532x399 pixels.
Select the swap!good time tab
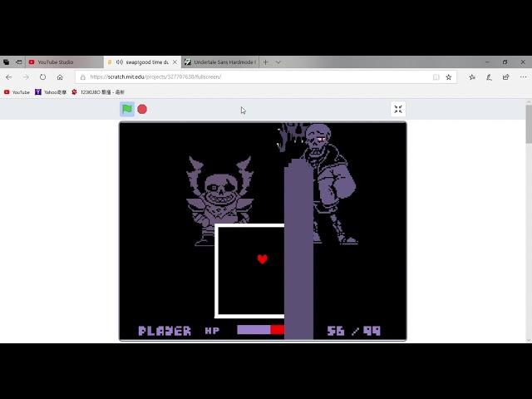click(142, 62)
